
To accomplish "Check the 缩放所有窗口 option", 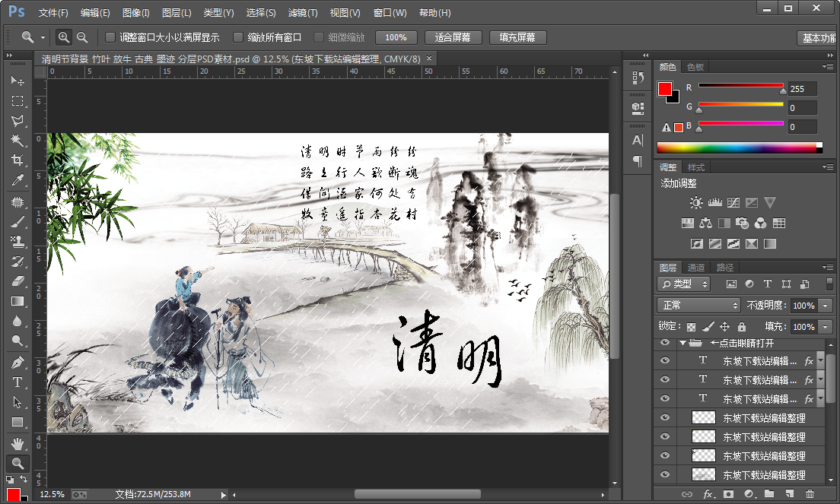I will (x=238, y=37).
